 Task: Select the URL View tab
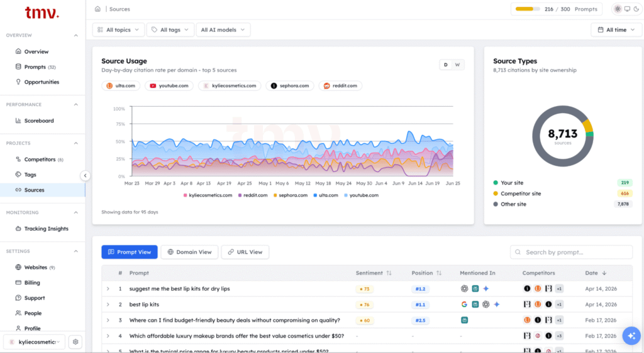[x=245, y=252]
